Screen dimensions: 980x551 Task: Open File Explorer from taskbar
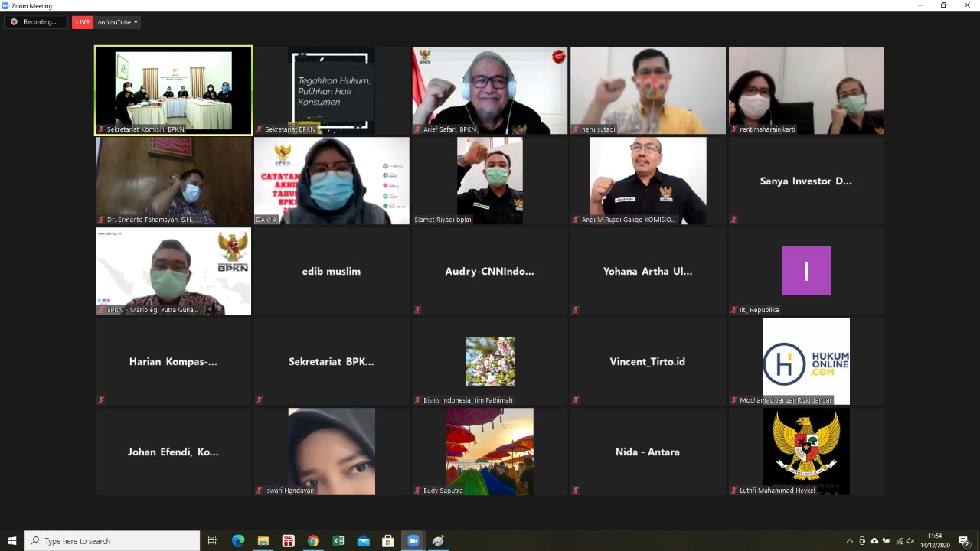click(263, 541)
